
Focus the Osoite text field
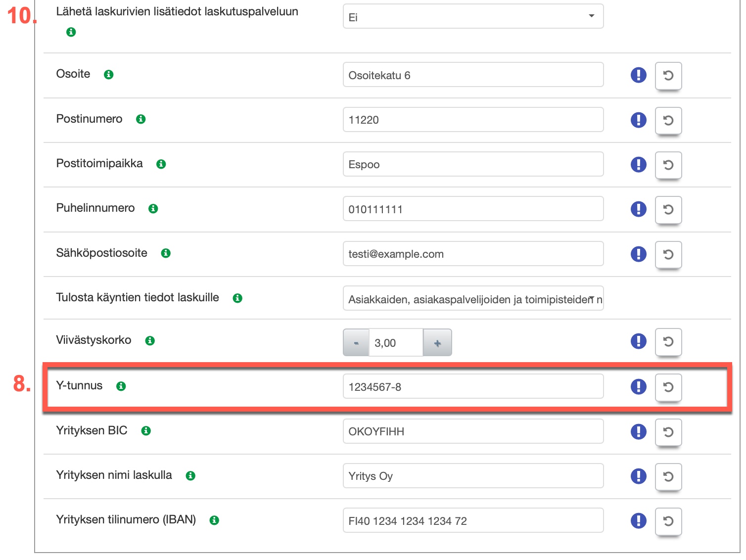pyautogui.click(x=473, y=75)
